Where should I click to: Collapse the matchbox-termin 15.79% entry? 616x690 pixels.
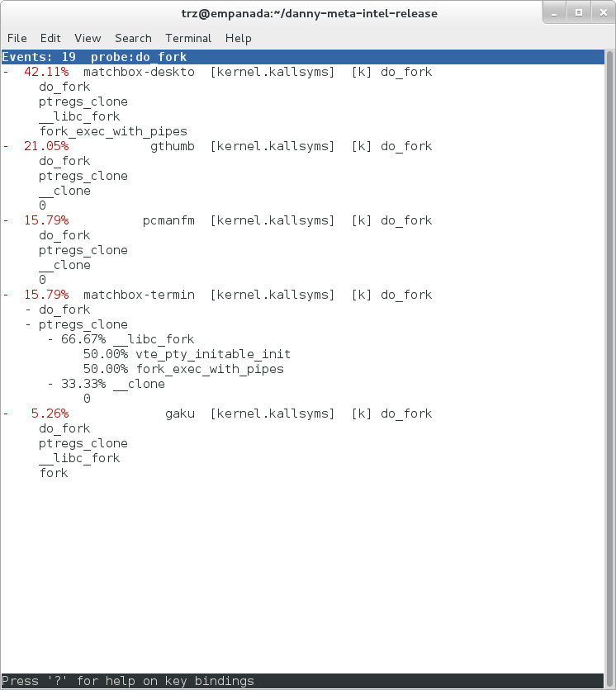point(6,295)
